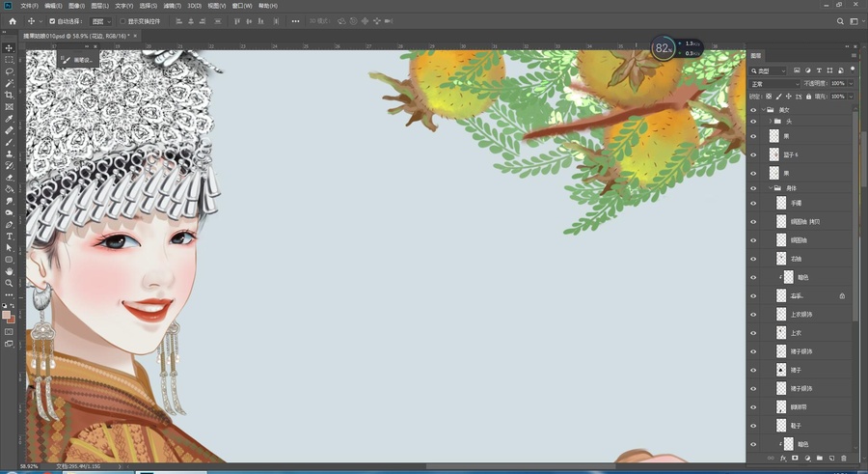This screenshot has height=474, width=868.
Task: Expand the 头 layer group
Action: [770, 121]
